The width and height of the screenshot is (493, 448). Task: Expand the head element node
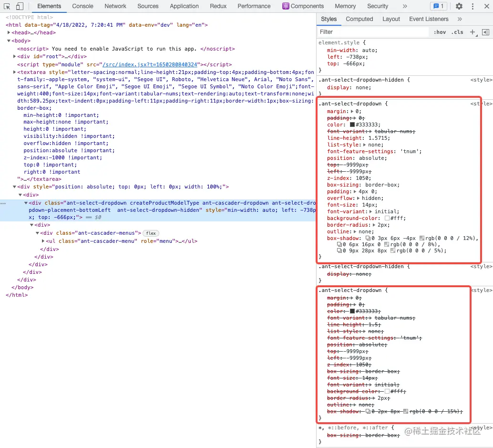[x=9, y=32]
